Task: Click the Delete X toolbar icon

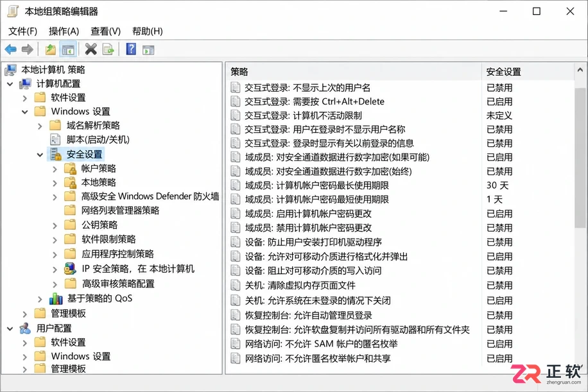Action: pos(91,49)
